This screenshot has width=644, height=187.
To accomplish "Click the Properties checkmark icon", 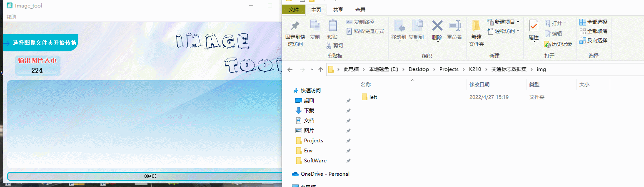I will pyautogui.click(x=534, y=26).
